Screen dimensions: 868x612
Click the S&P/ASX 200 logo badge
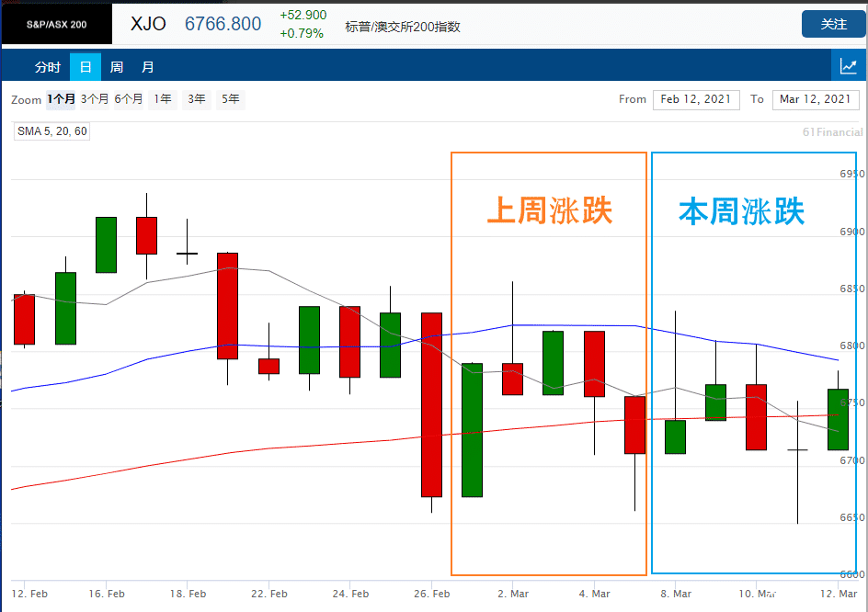point(56,24)
